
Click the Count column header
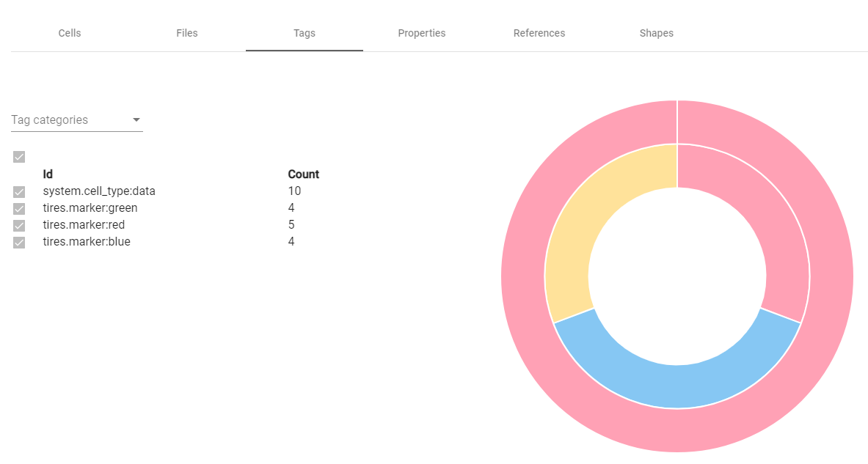tap(303, 174)
